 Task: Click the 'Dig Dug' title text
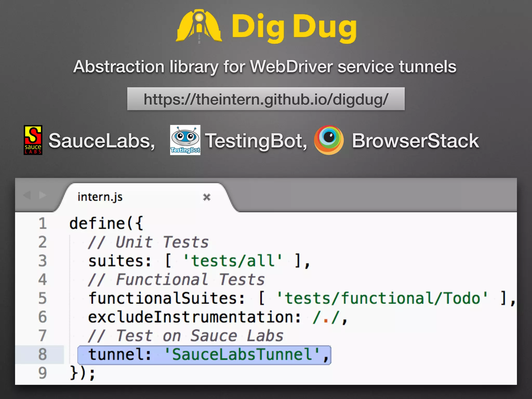[x=294, y=28]
